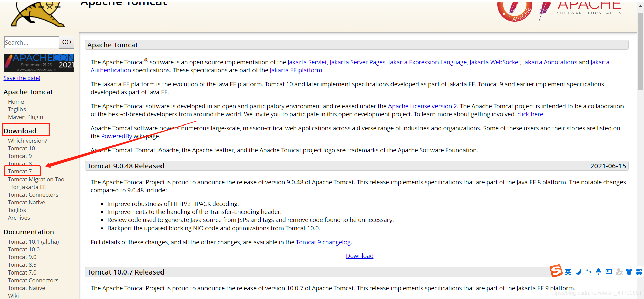The width and height of the screenshot is (644, 299).
Task: Toggle the 英 English input mode
Action: pyautogui.click(x=568, y=272)
